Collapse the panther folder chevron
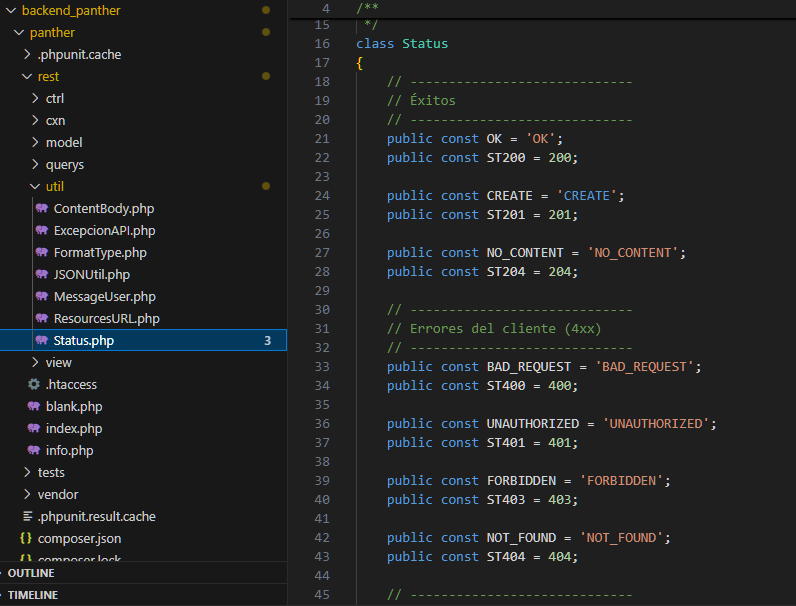 (x=19, y=32)
